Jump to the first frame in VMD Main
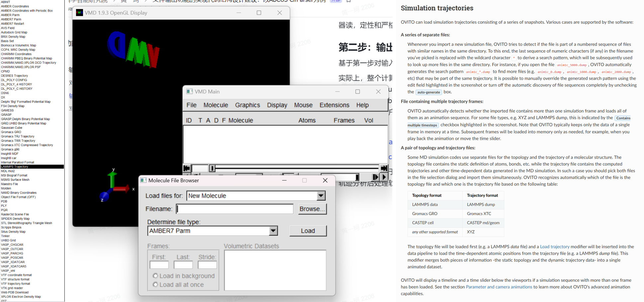 (x=187, y=168)
